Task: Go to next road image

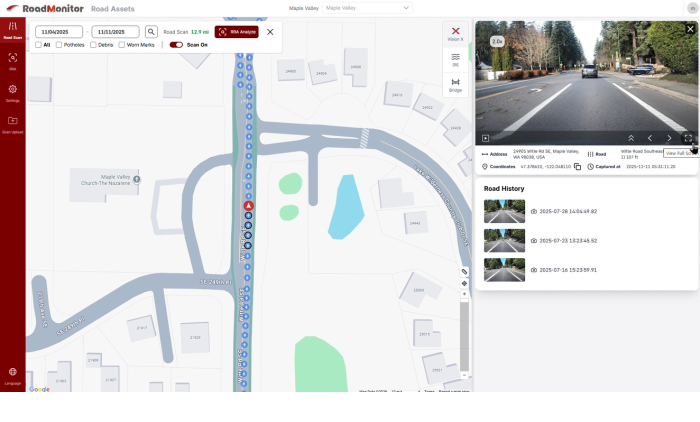Action: [x=669, y=138]
